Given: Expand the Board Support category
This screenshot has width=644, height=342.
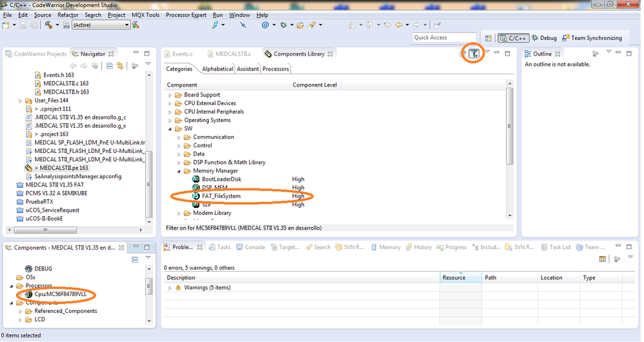Looking at the screenshot, I should (x=170, y=96).
